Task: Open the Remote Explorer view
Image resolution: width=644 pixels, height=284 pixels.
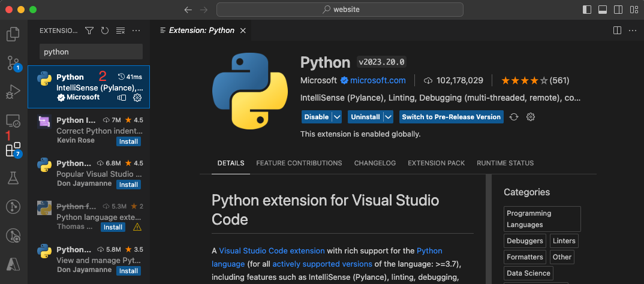Action: (13, 120)
